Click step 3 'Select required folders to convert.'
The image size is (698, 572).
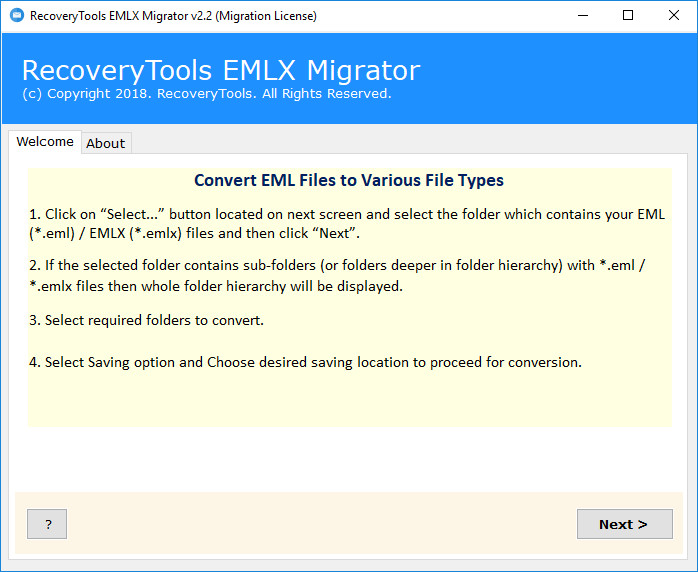[x=146, y=320]
